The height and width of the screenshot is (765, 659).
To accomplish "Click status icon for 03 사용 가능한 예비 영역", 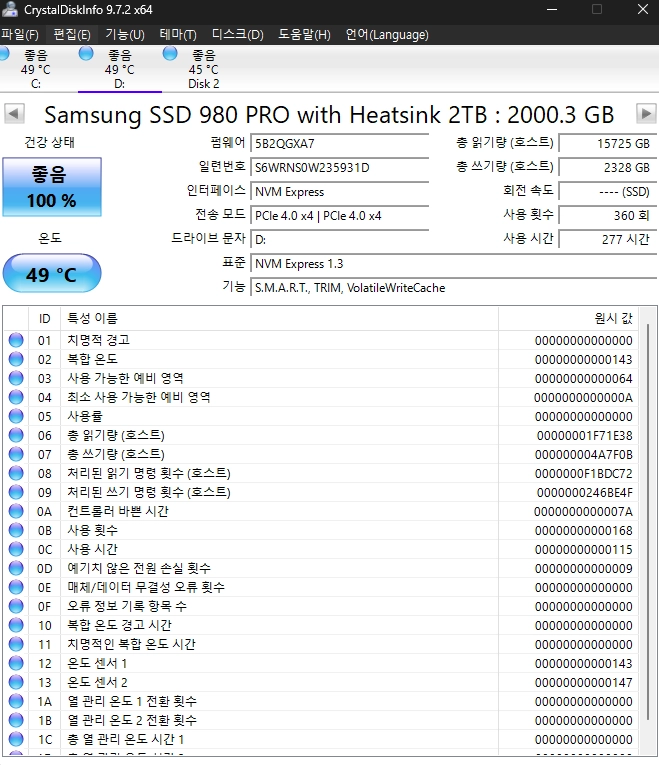I will tap(16, 378).
